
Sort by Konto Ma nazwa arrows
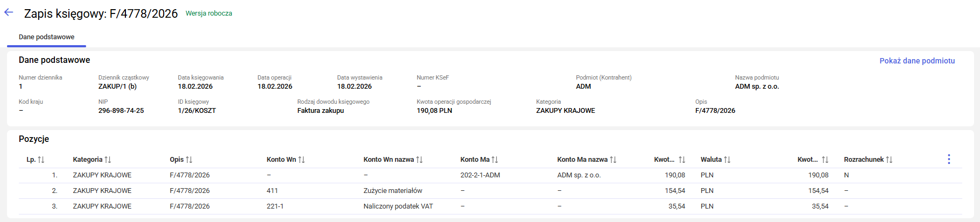click(613, 160)
